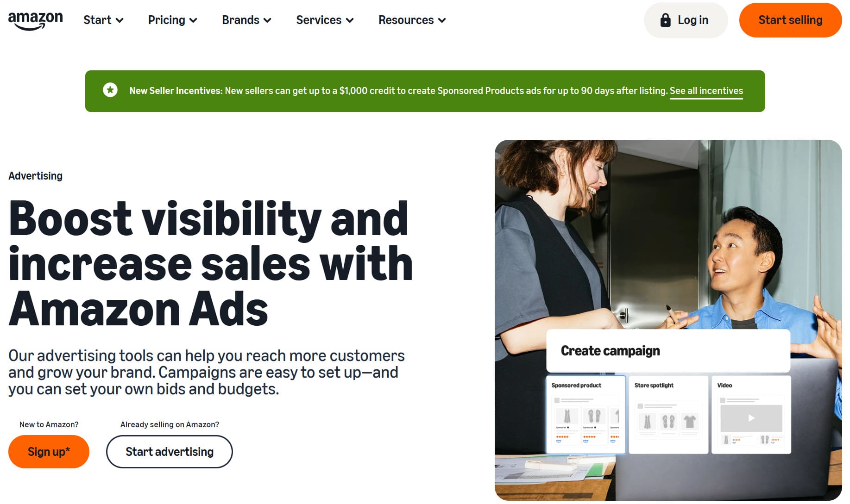The height and width of the screenshot is (504, 850).
Task: Click the Create campaign header panel
Action: [x=668, y=350]
